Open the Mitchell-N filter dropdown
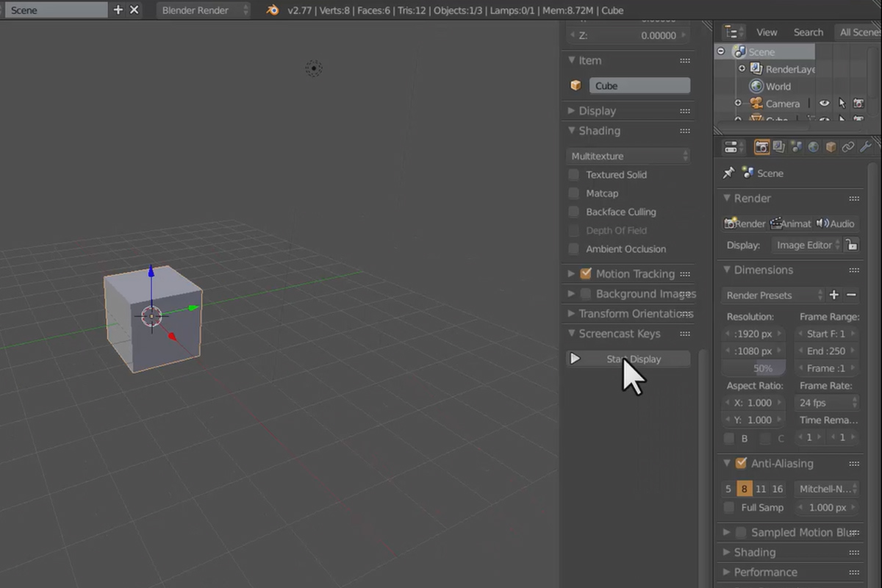Image resolution: width=882 pixels, height=588 pixels. [827, 489]
